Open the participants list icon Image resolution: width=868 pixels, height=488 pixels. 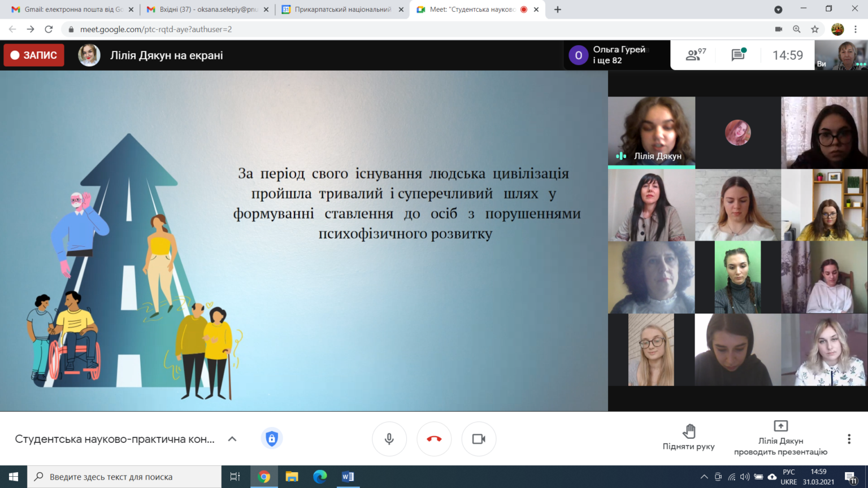pos(695,55)
